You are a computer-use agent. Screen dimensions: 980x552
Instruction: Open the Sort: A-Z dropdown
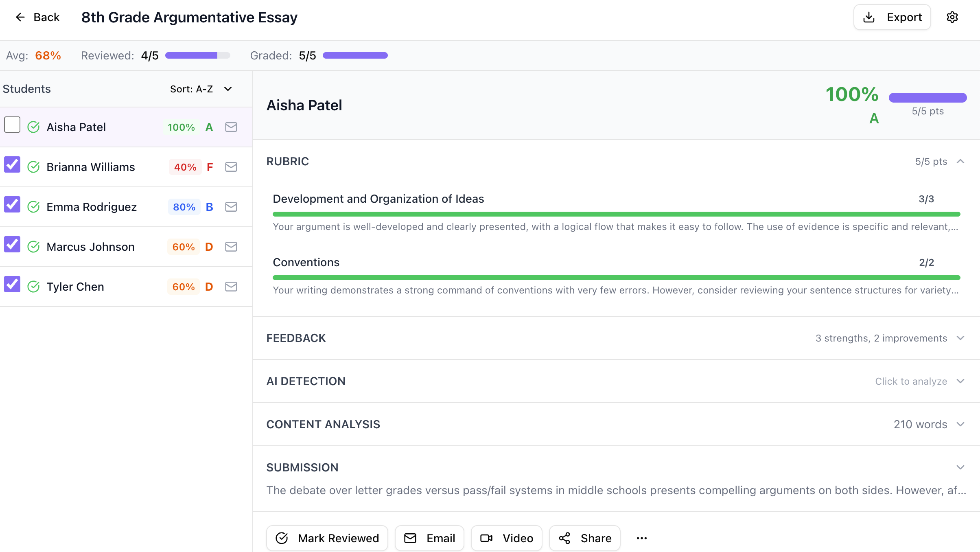[201, 89]
